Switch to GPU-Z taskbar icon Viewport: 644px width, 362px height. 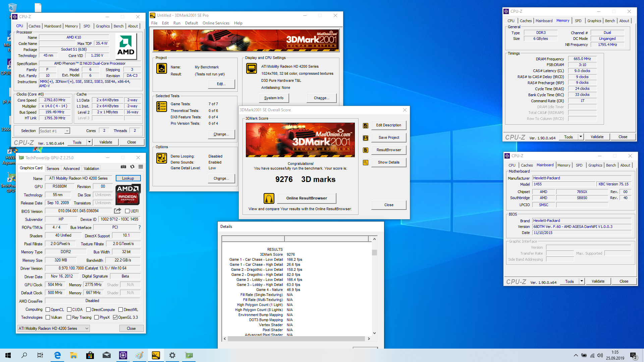pos(189,355)
